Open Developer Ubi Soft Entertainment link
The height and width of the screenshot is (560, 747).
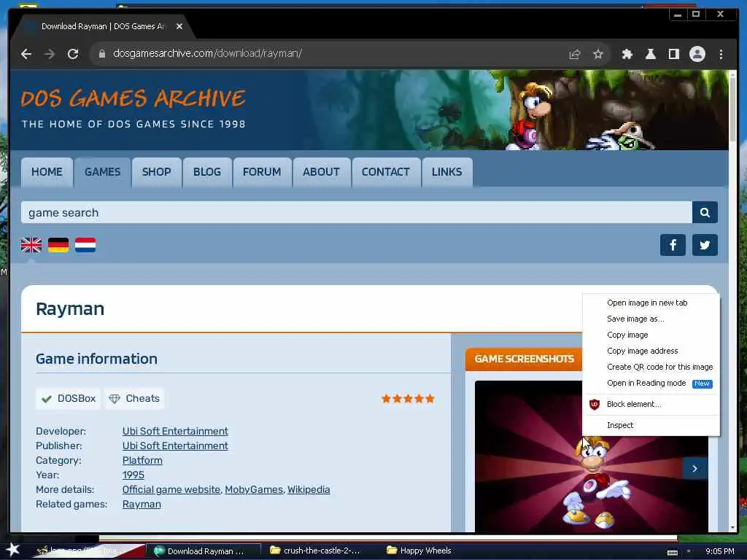click(x=175, y=431)
